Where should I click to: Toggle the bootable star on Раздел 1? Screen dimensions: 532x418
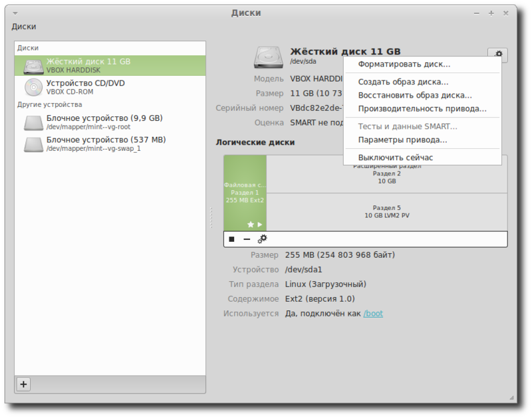pos(251,225)
